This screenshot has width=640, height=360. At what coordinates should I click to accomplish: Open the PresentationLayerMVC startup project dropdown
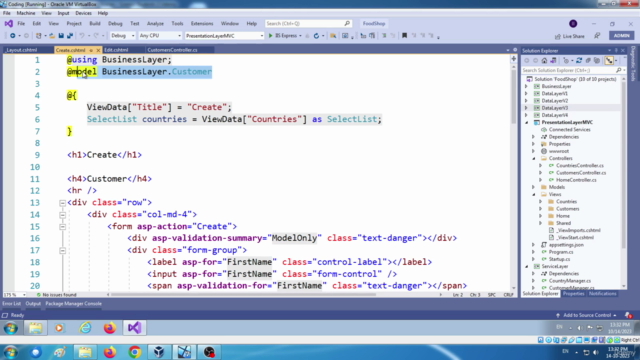click(224, 36)
